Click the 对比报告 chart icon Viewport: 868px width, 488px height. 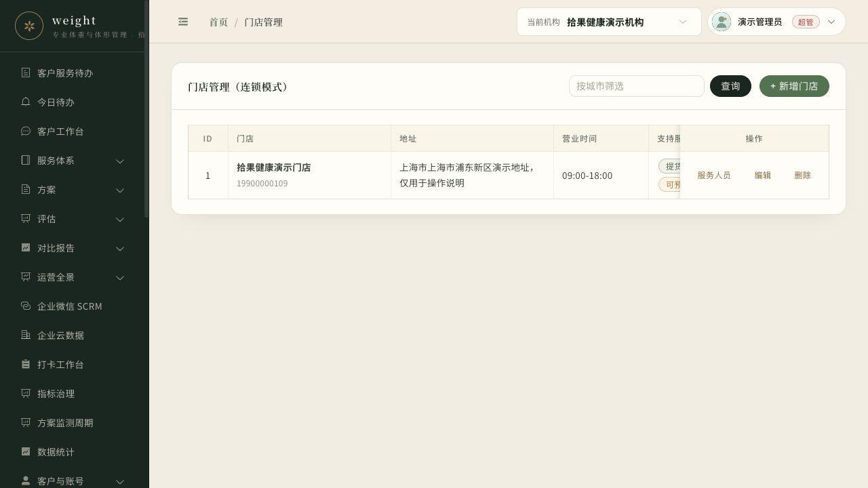26,247
